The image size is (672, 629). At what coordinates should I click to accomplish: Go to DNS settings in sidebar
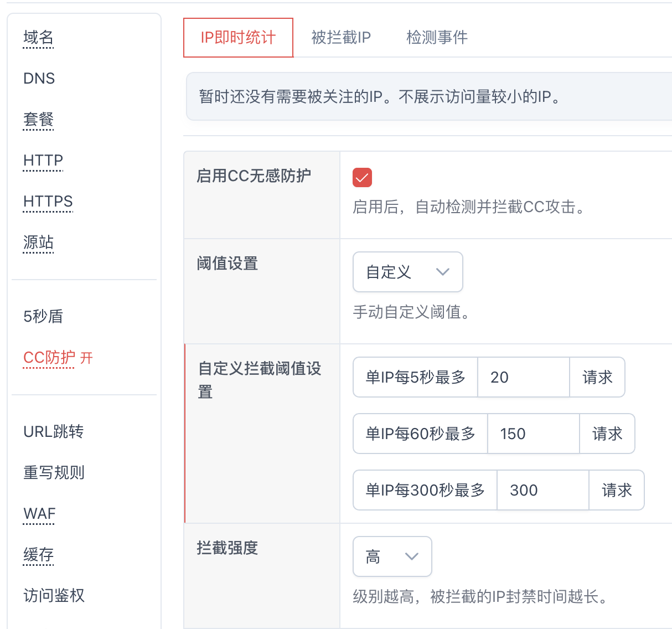(39, 79)
